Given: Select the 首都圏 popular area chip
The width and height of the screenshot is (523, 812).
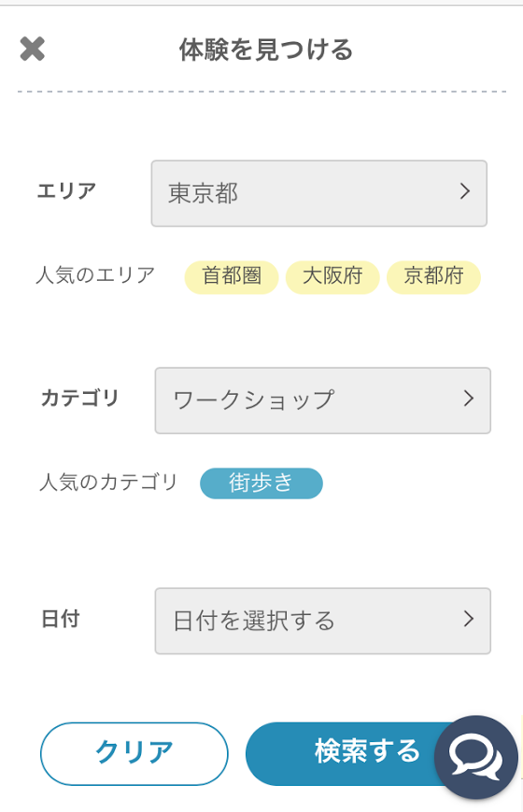Looking at the screenshot, I should pos(232,277).
